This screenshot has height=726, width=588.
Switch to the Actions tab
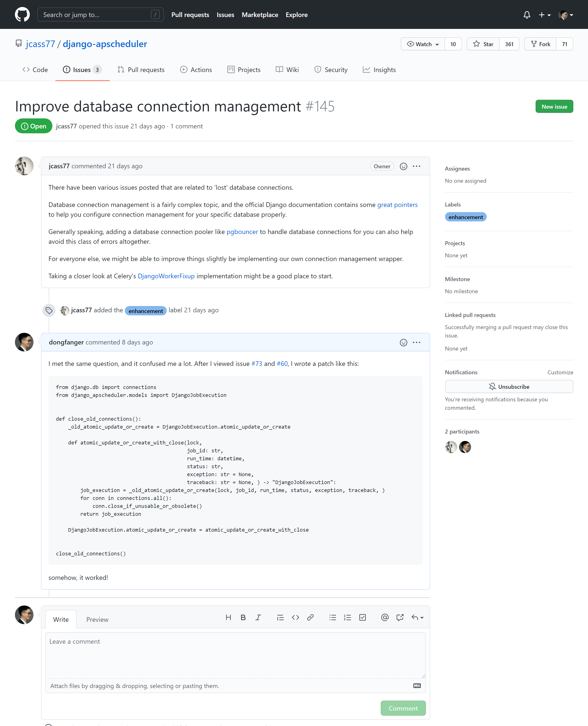[x=196, y=69]
